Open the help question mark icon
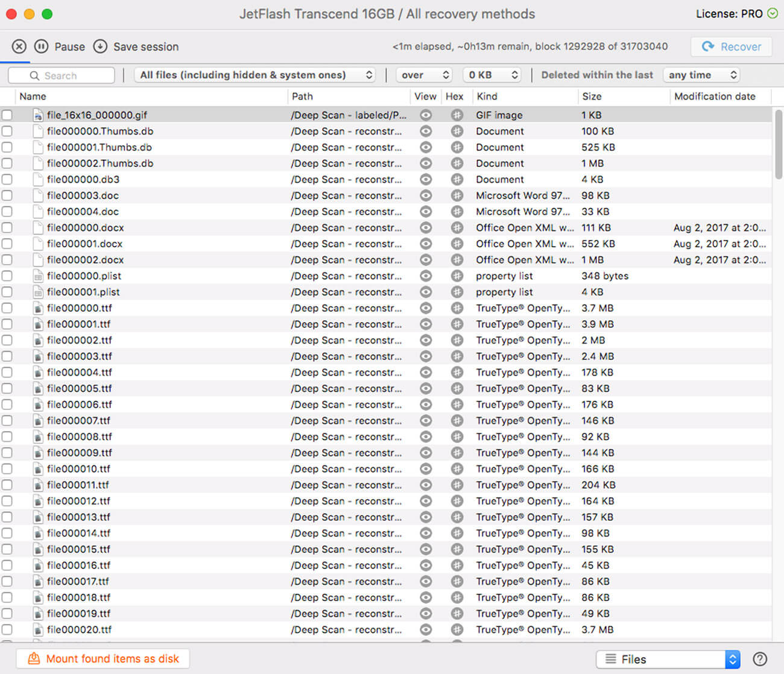The height and width of the screenshot is (674, 784). (x=761, y=658)
